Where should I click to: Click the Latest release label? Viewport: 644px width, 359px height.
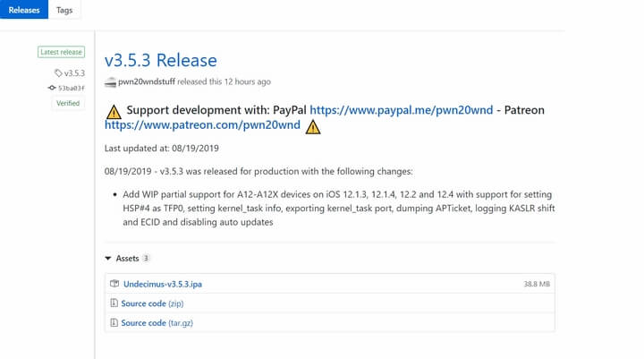[x=61, y=52]
